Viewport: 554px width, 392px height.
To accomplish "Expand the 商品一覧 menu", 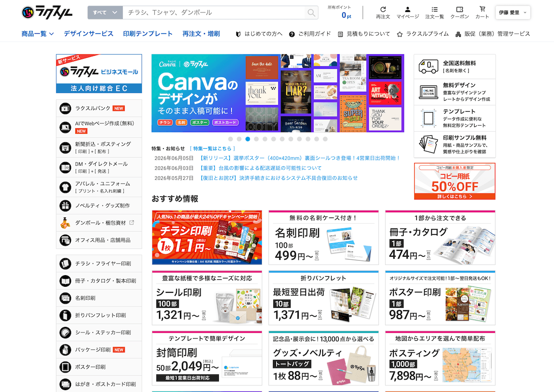I will coord(38,34).
